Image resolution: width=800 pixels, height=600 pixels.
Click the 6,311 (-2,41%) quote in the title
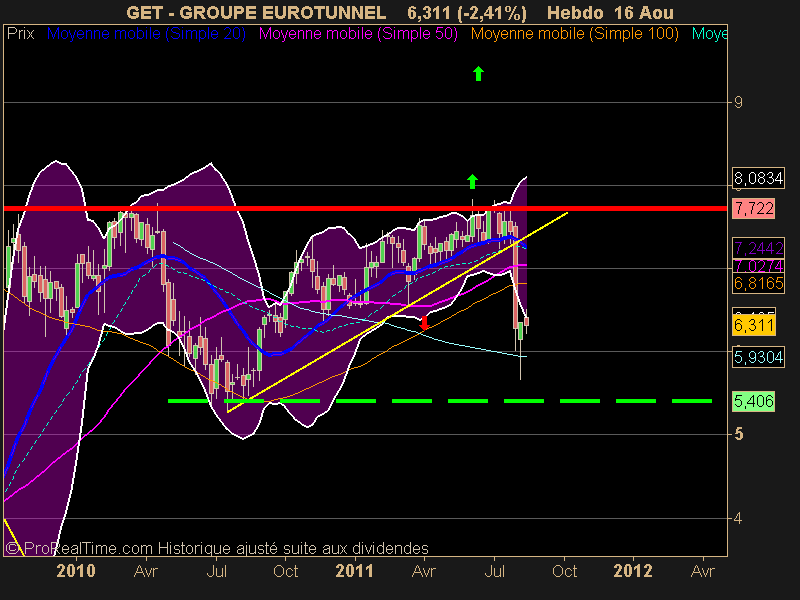click(467, 12)
